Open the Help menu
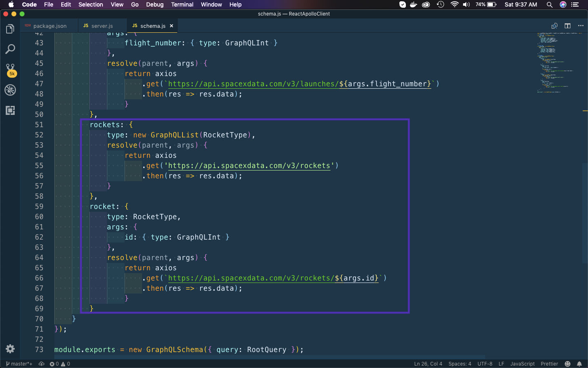Image resolution: width=588 pixels, height=368 pixels. point(235,4)
